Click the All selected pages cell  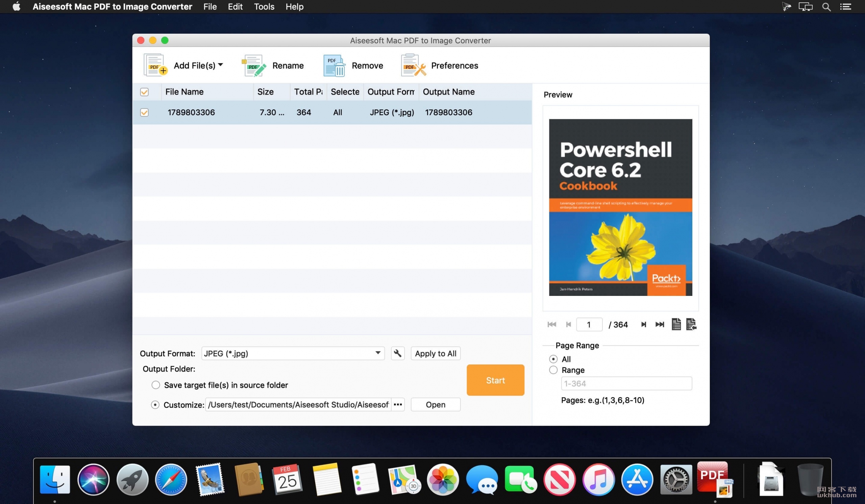(338, 112)
